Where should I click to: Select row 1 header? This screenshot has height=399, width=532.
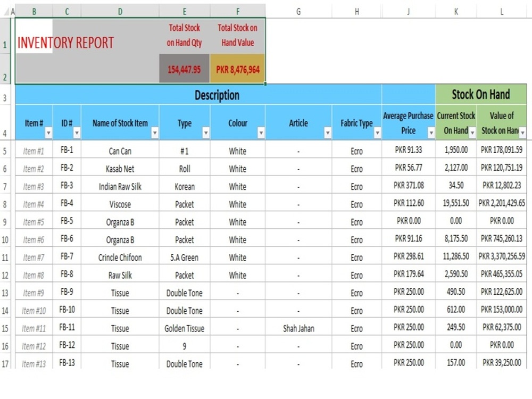click(x=5, y=36)
